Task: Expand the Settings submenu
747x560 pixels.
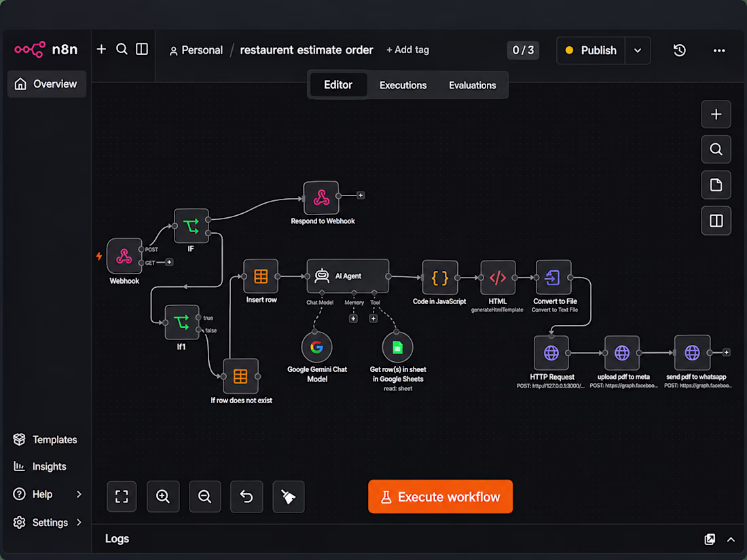Action: click(79, 523)
